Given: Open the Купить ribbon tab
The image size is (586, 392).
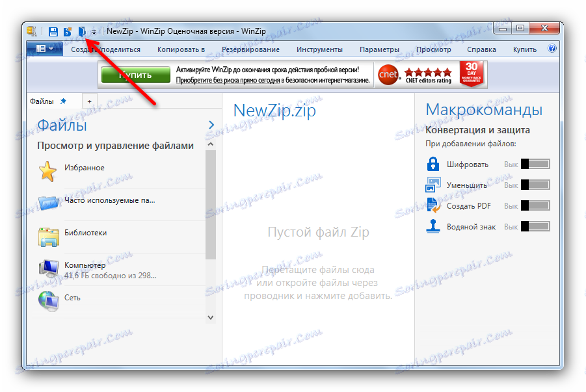Looking at the screenshot, I should pyautogui.click(x=525, y=49).
